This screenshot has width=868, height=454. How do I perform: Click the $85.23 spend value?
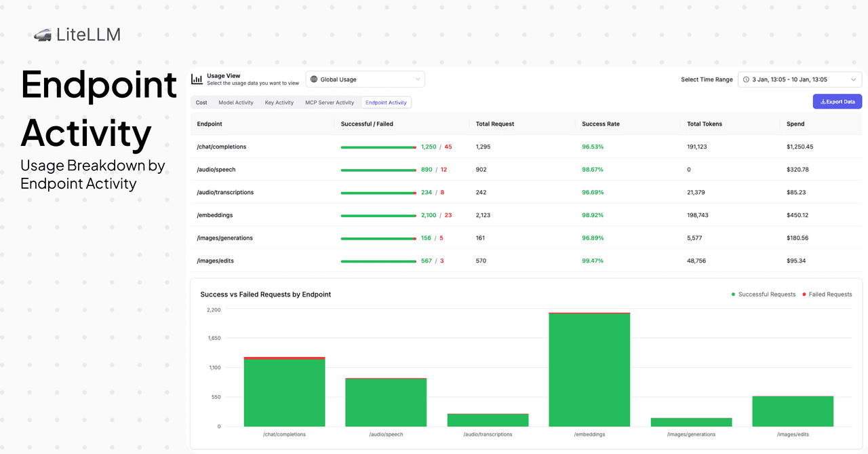coord(796,192)
